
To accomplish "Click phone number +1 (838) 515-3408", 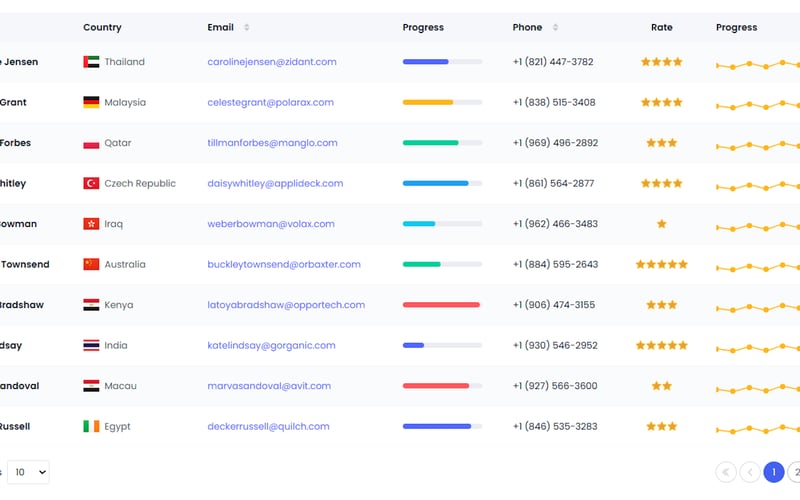I will point(554,102).
